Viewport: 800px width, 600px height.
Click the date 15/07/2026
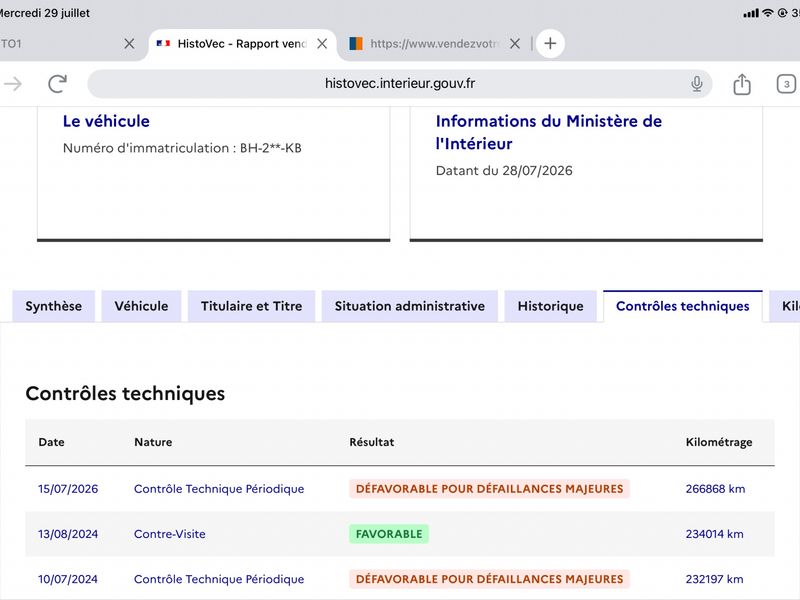[x=68, y=489]
